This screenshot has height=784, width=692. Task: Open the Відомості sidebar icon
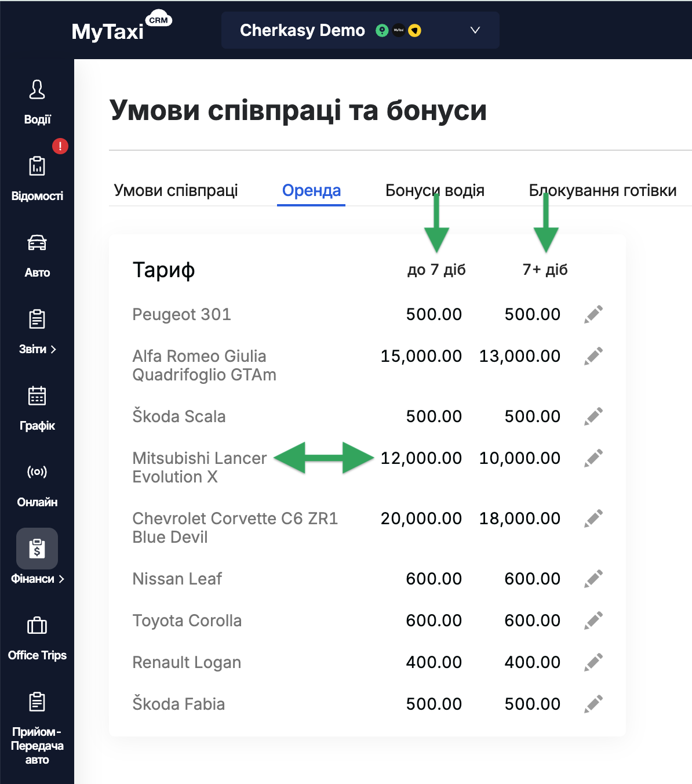point(37,166)
